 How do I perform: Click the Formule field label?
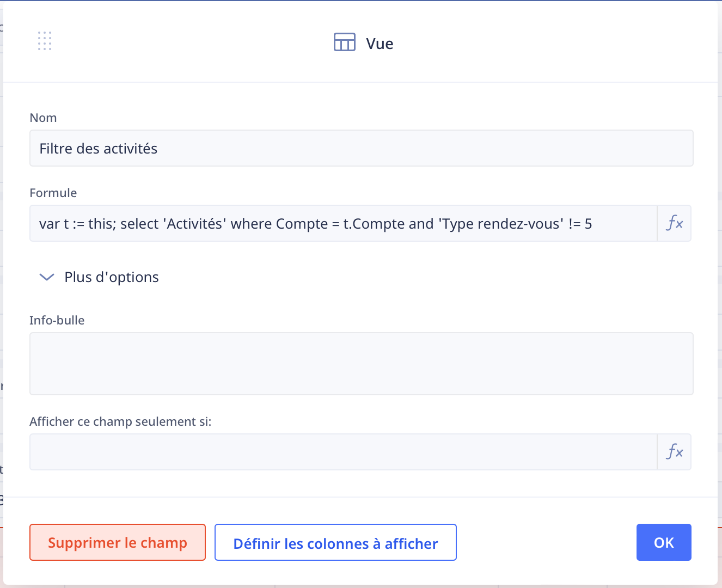pyautogui.click(x=53, y=193)
